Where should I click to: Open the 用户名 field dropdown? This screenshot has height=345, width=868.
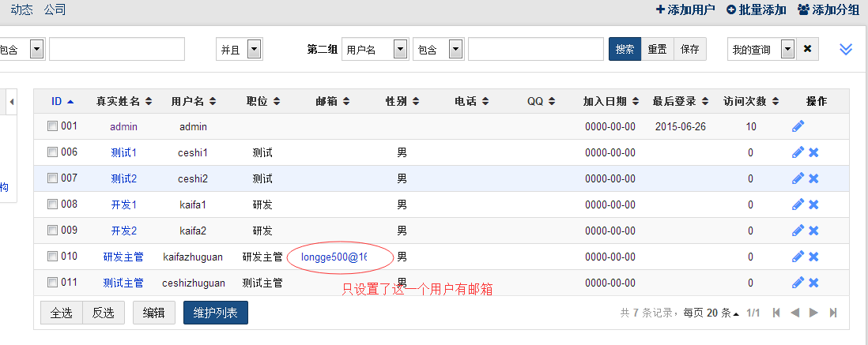399,49
